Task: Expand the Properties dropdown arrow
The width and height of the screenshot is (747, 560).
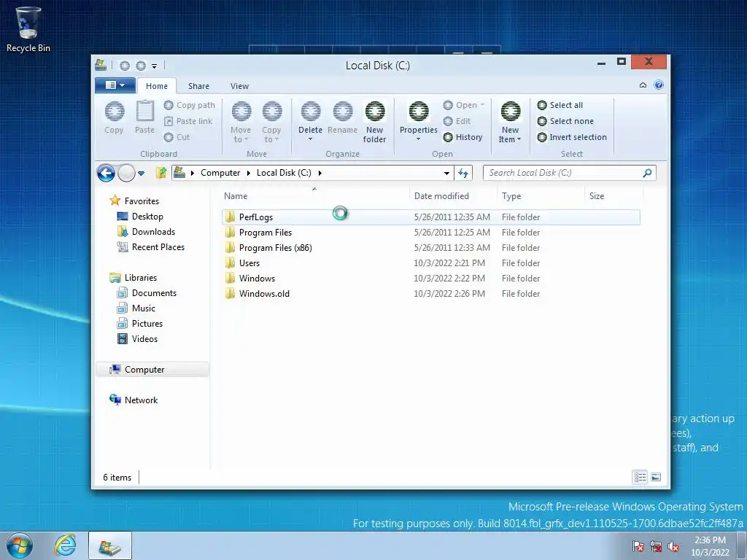Action: click(x=418, y=139)
